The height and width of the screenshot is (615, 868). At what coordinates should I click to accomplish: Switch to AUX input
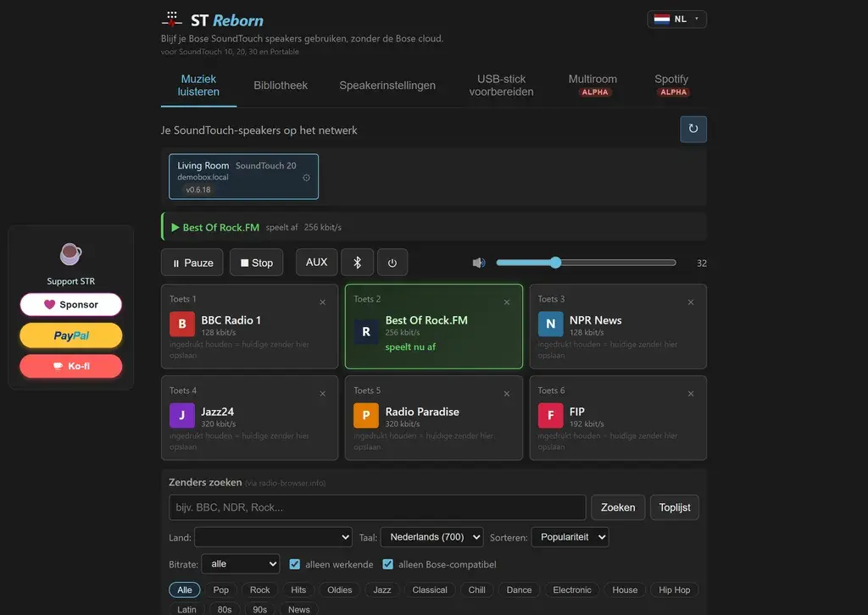[x=317, y=262]
